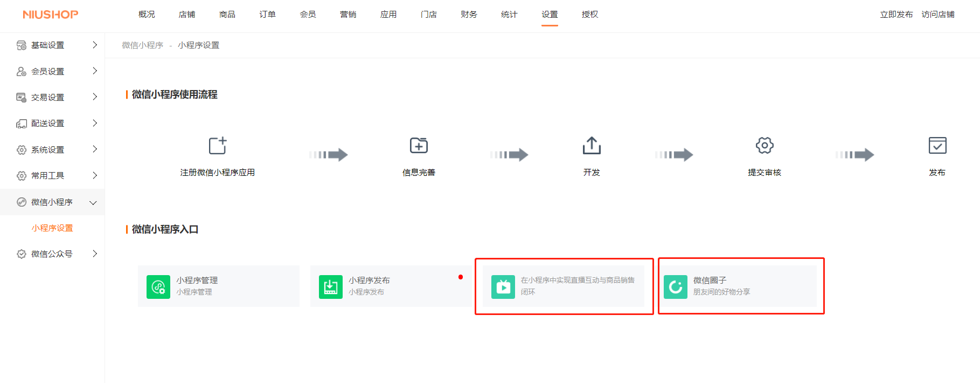
Task: Expand the 交易设置 chevron
Action: pos(95,97)
